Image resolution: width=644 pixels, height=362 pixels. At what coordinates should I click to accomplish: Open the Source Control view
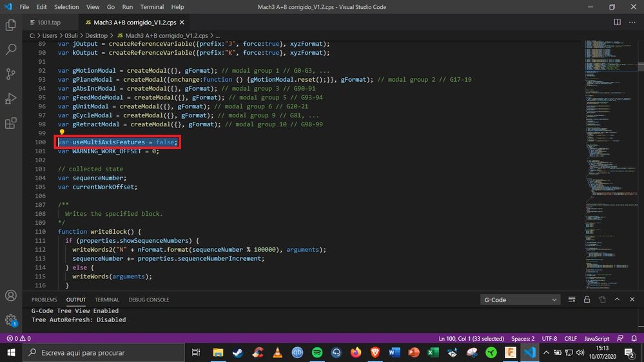pyautogui.click(x=11, y=74)
